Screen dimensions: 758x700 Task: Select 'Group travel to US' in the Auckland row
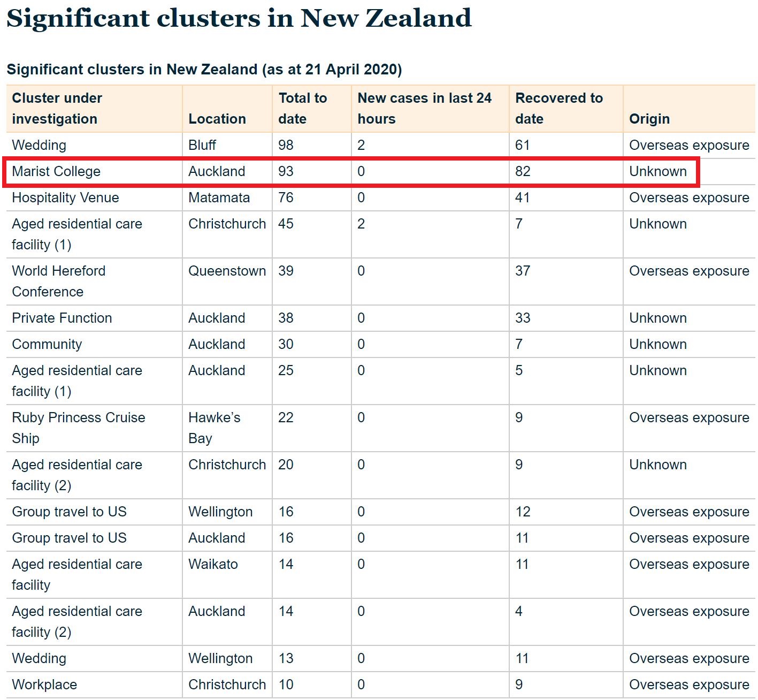pos(69,538)
